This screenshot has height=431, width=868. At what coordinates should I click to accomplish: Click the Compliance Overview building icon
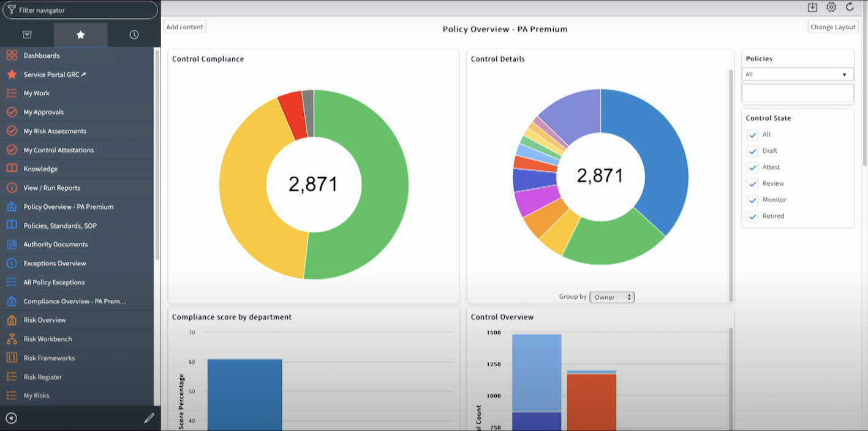pyautogui.click(x=12, y=301)
